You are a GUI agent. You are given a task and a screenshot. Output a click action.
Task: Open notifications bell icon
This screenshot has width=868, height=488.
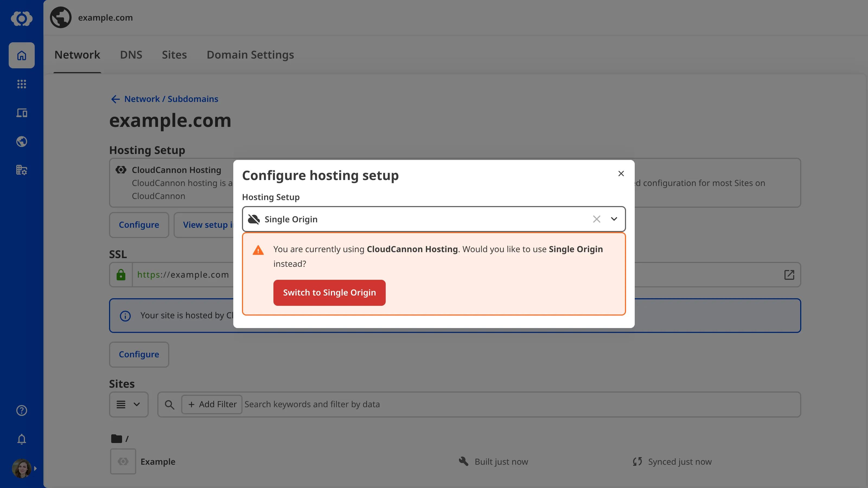[x=22, y=439]
